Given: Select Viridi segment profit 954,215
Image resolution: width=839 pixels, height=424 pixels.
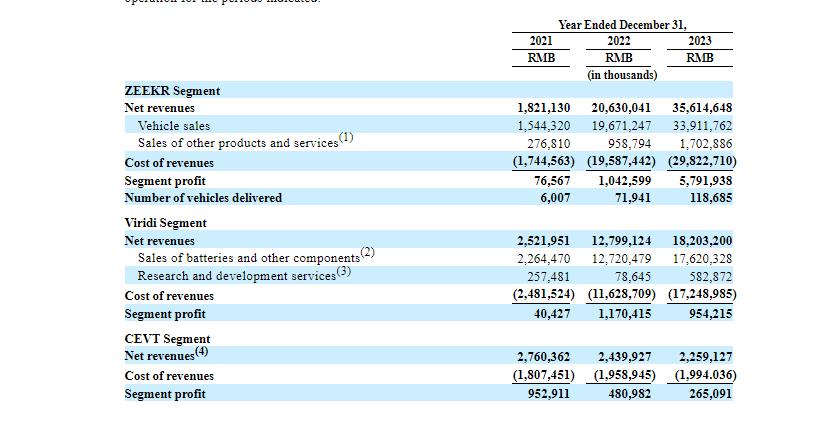Looking at the screenshot, I should 711,314.
